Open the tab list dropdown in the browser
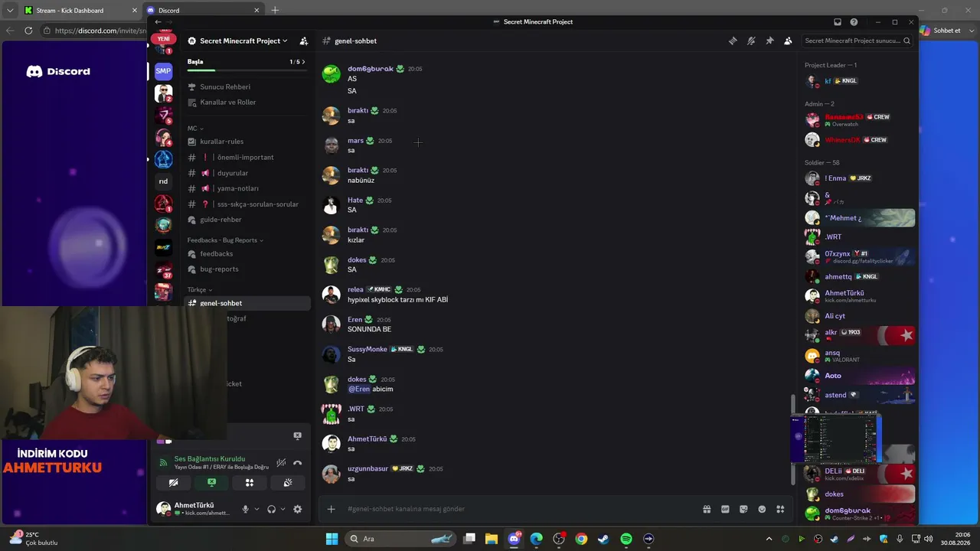The width and height of the screenshot is (980, 551). pos(10,10)
